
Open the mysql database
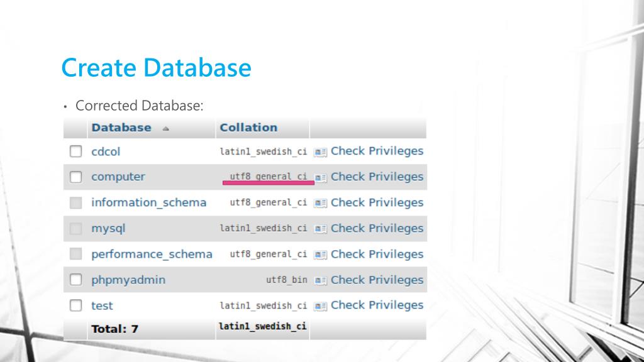pos(108,229)
